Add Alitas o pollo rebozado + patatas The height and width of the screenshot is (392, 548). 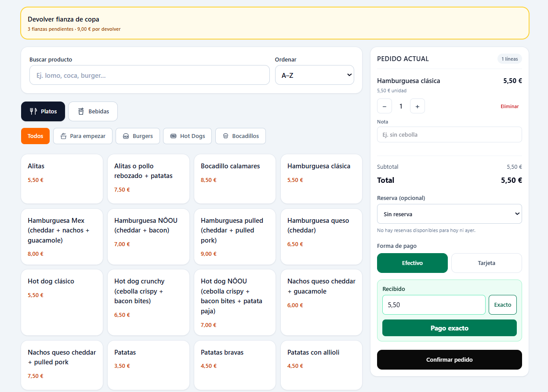pos(149,179)
